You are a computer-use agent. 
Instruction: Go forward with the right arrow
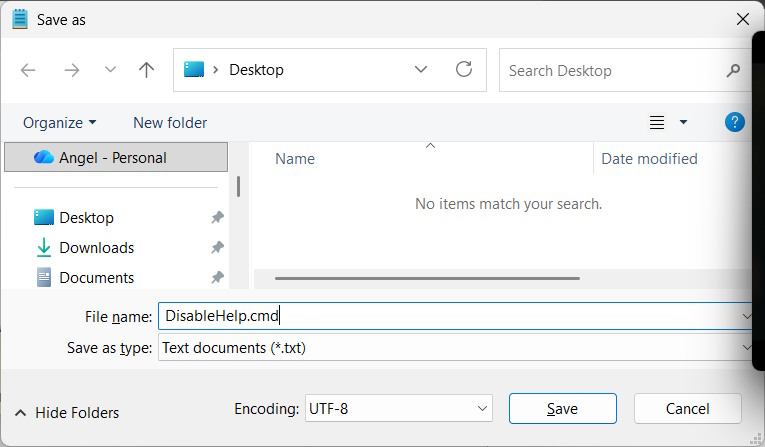click(72, 70)
